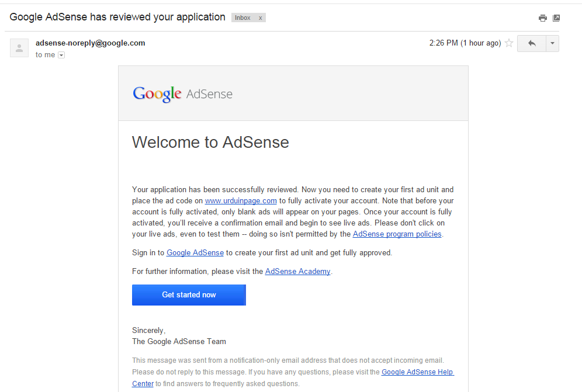Reply using the arrow button
Viewport: 582px width, 392px height.
pos(531,43)
